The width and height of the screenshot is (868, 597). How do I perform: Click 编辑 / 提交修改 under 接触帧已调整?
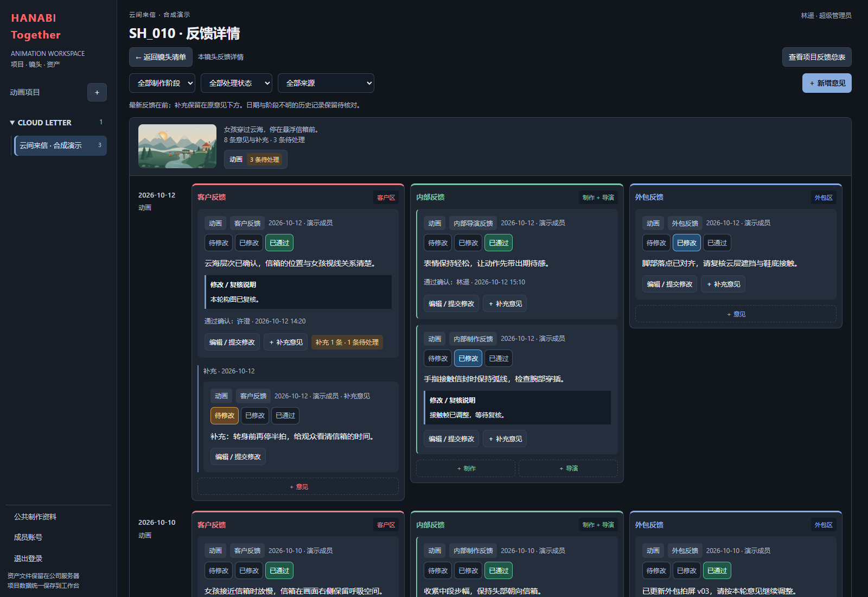tap(451, 439)
